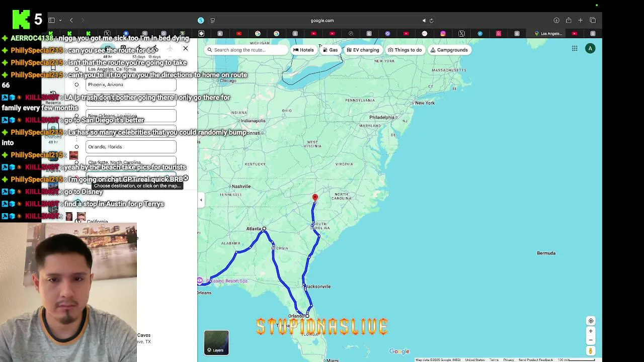The width and height of the screenshot is (644, 362).
Task: Switch to the Airbnb tab
Action: (499, 34)
